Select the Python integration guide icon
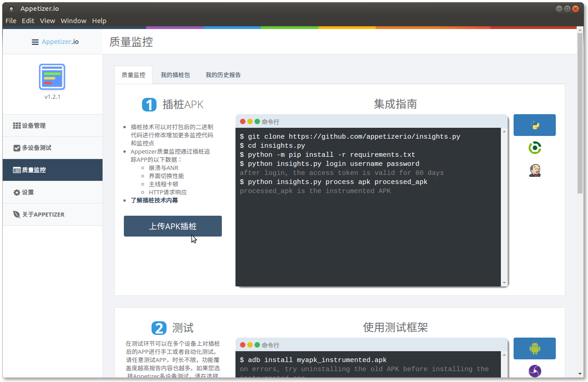This screenshot has width=588, height=382. point(534,125)
